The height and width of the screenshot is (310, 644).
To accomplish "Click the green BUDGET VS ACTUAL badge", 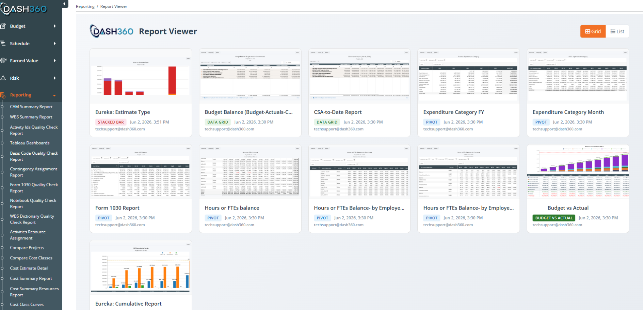I will (x=554, y=218).
